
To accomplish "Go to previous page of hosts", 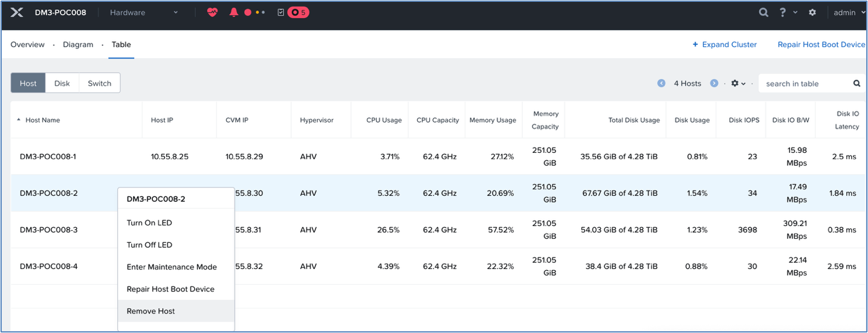I will [661, 83].
